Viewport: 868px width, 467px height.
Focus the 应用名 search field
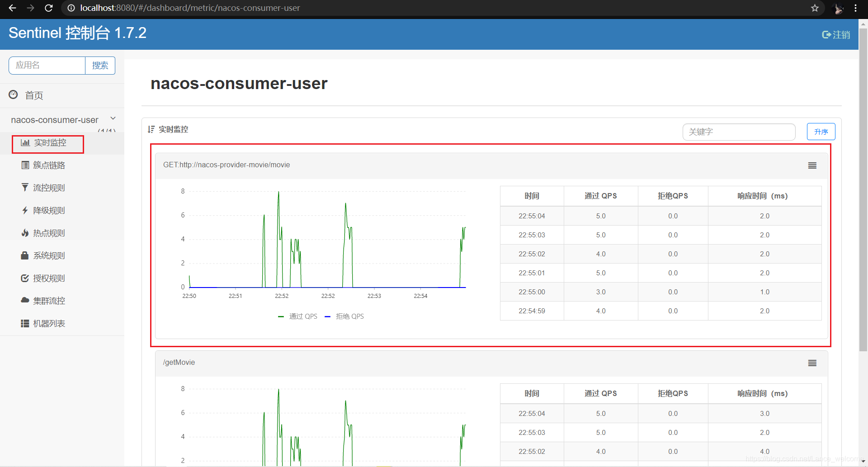click(x=47, y=66)
